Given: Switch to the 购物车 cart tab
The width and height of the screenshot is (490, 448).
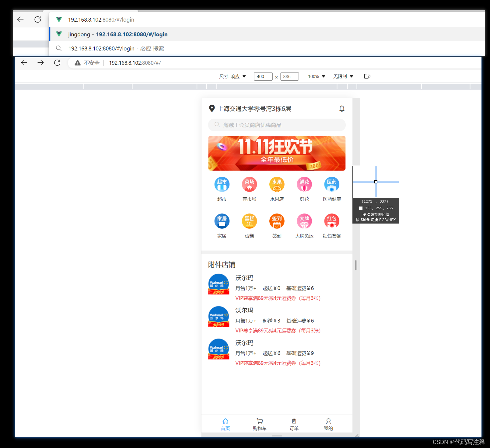Looking at the screenshot, I should click(260, 424).
